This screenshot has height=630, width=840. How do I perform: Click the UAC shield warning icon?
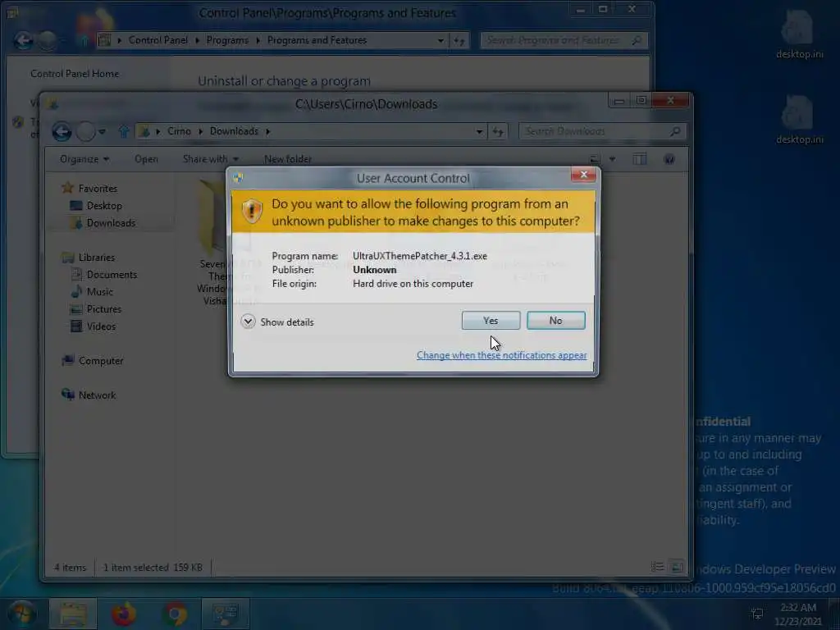252,211
